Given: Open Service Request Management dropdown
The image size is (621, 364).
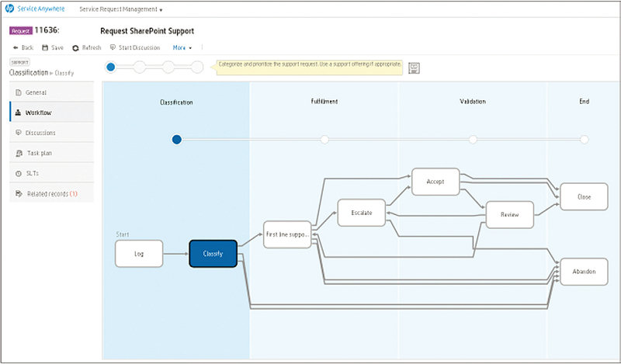Looking at the screenshot, I should point(121,10).
